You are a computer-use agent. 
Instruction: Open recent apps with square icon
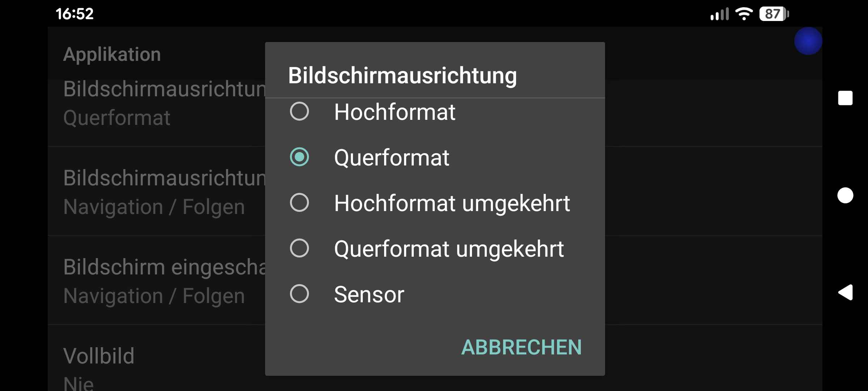pyautogui.click(x=845, y=98)
